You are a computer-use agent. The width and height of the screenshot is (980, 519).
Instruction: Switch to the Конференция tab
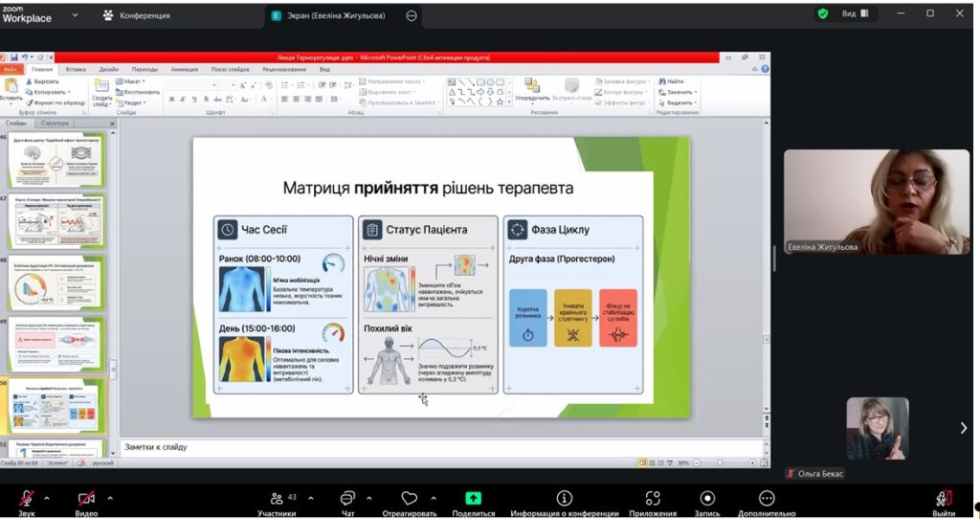tap(137, 15)
